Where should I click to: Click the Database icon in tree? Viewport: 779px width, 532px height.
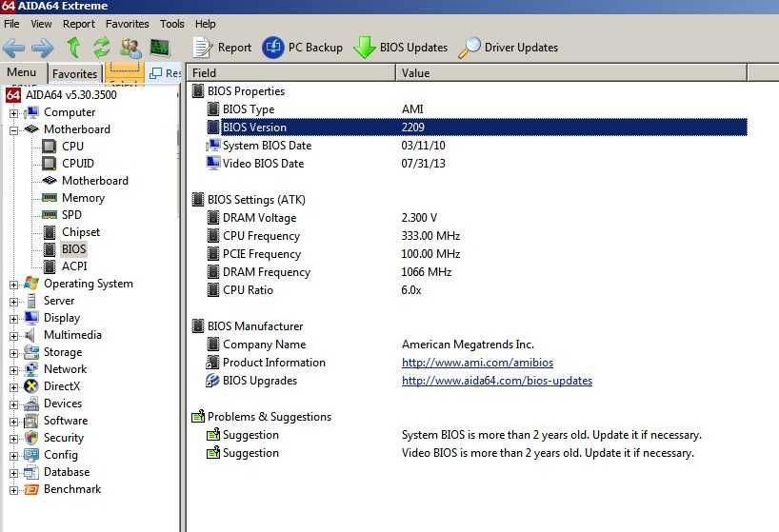coord(31,472)
